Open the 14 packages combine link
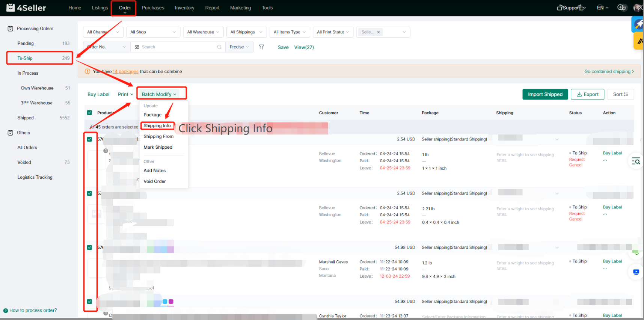644x320 pixels. 125,72
